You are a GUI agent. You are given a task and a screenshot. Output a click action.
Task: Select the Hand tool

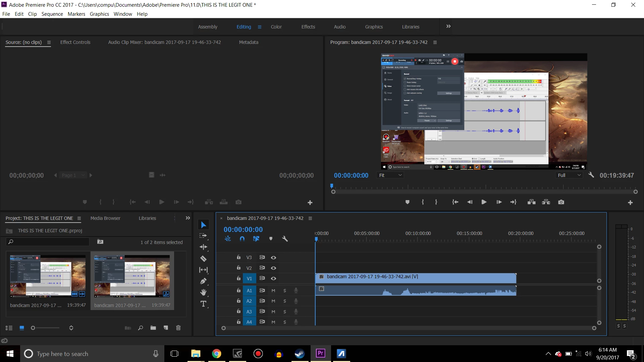click(x=203, y=292)
